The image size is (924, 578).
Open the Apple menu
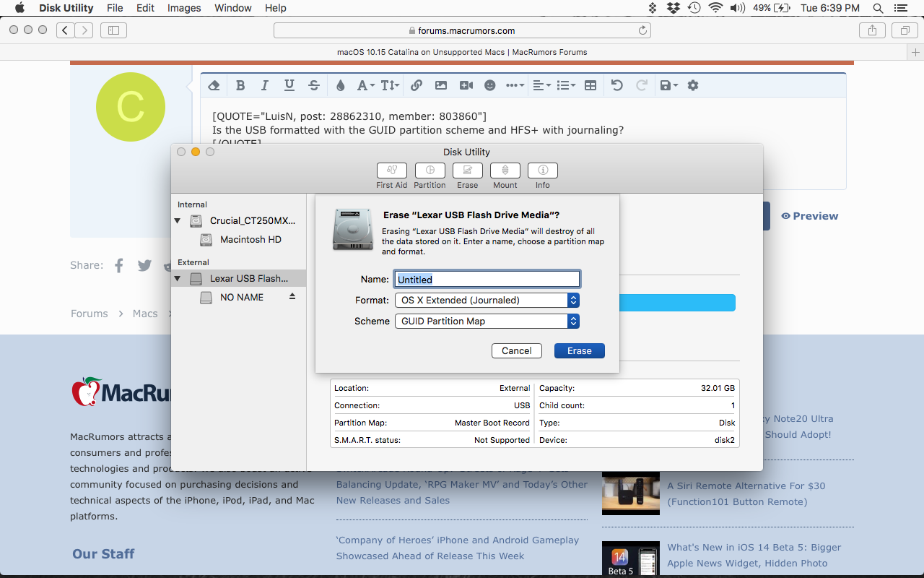[19, 8]
